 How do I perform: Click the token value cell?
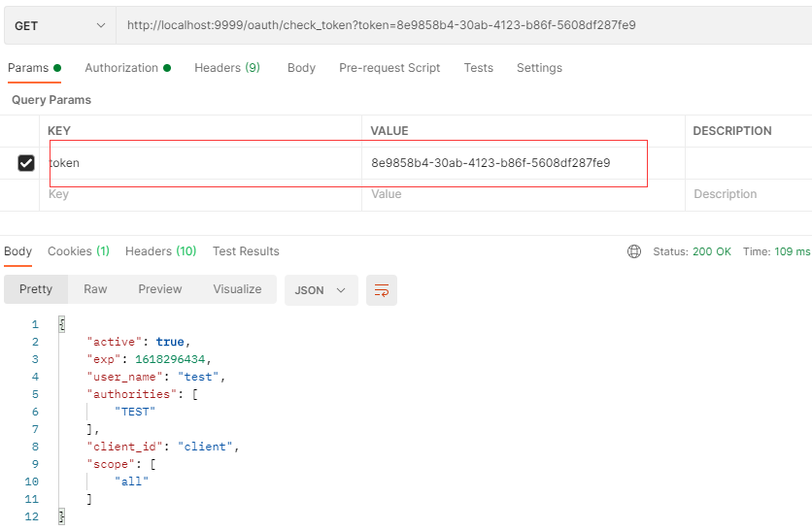coord(523,163)
